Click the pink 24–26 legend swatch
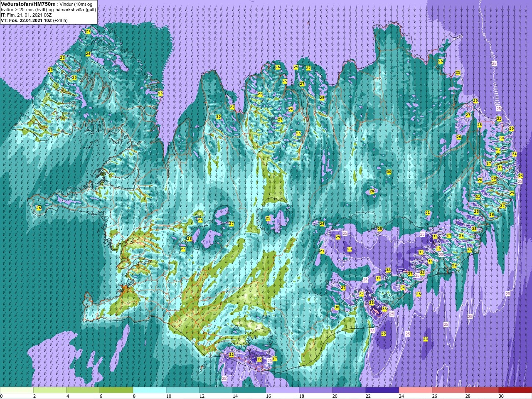 (416, 390)
